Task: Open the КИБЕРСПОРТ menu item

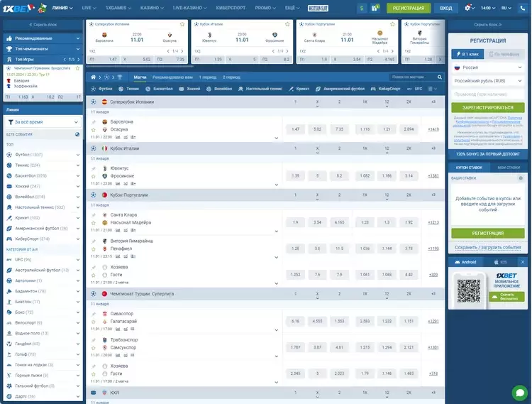Action: [x=231, y=8]
